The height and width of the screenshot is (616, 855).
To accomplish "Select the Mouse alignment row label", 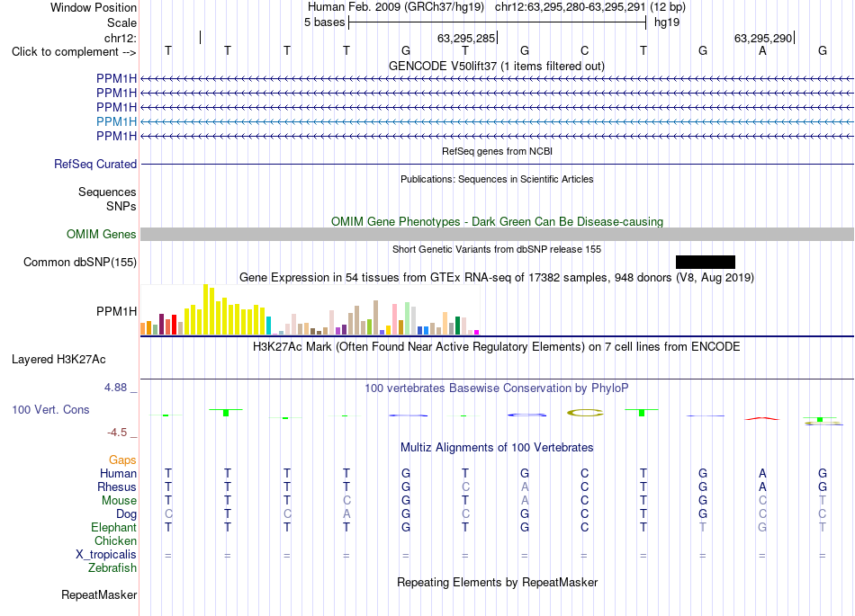I will 119,501.
